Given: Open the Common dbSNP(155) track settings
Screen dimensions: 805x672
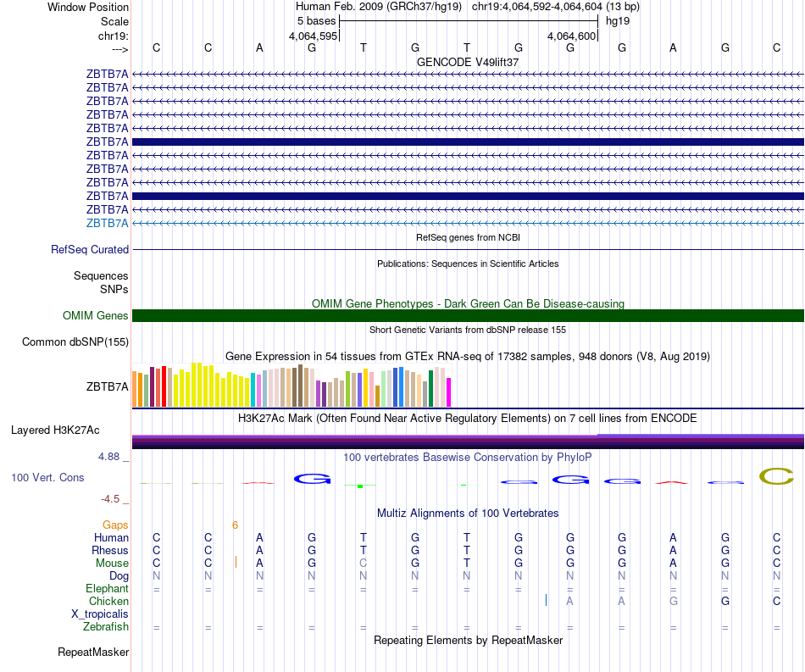Looking at the screenshot, I should (75, 342).
